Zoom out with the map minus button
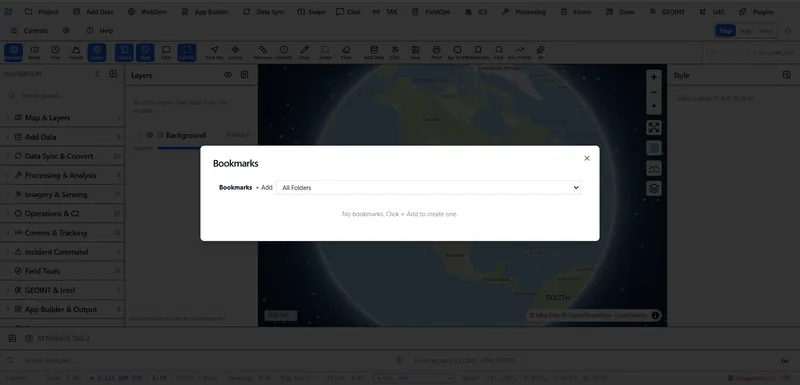Image resolution: width=800 pixels, height=385 pixels. (654, 93)
